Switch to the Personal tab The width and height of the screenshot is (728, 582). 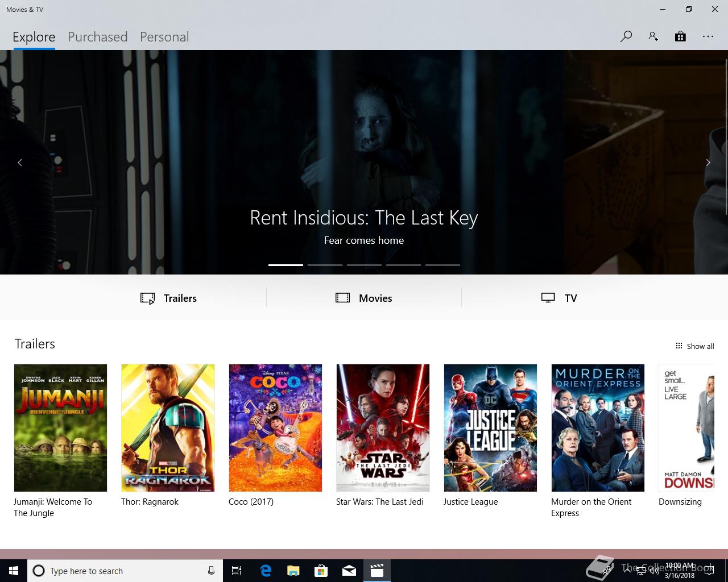click(x=164, y=37)
